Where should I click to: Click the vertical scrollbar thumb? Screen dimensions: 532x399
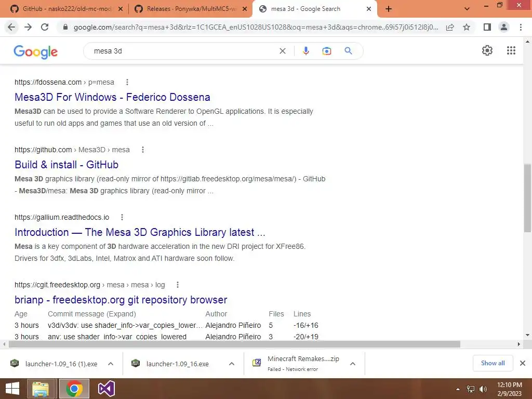pyautogui.click(x=527, y=198)
